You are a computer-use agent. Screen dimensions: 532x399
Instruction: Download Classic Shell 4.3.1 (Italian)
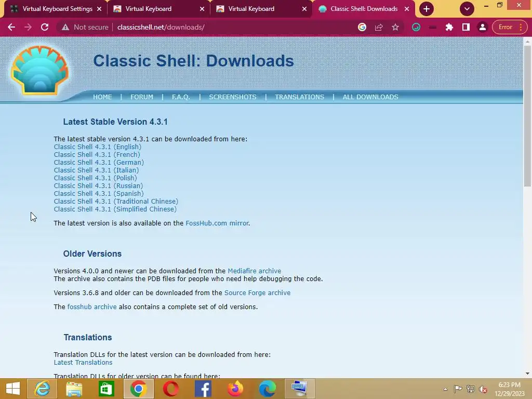click(96, 170)
